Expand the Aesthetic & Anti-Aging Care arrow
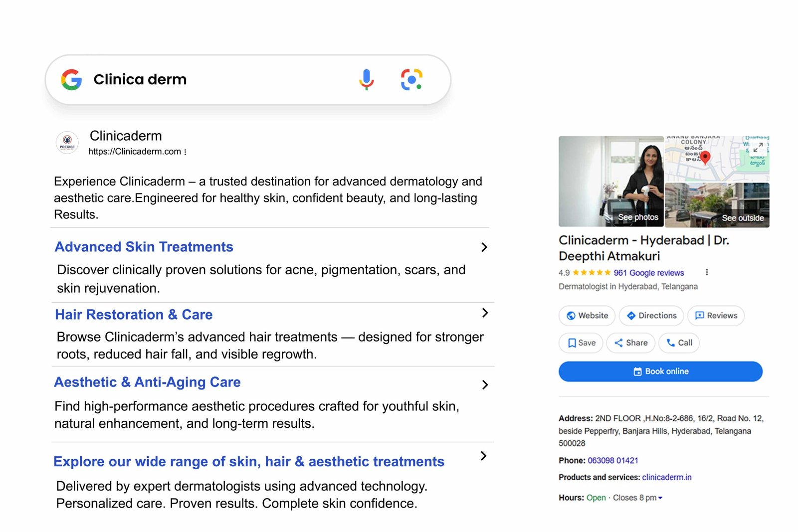 coord(484,385)
